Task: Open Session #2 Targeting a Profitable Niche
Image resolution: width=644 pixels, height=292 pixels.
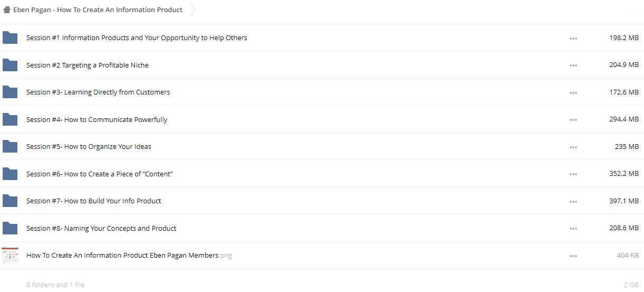Action: [88, 65]
